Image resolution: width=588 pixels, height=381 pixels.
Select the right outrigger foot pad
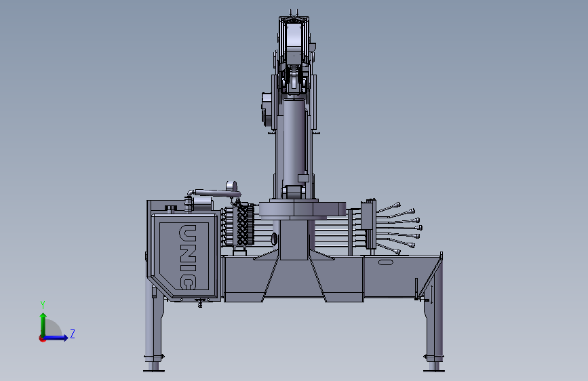[x=434, y=371]
